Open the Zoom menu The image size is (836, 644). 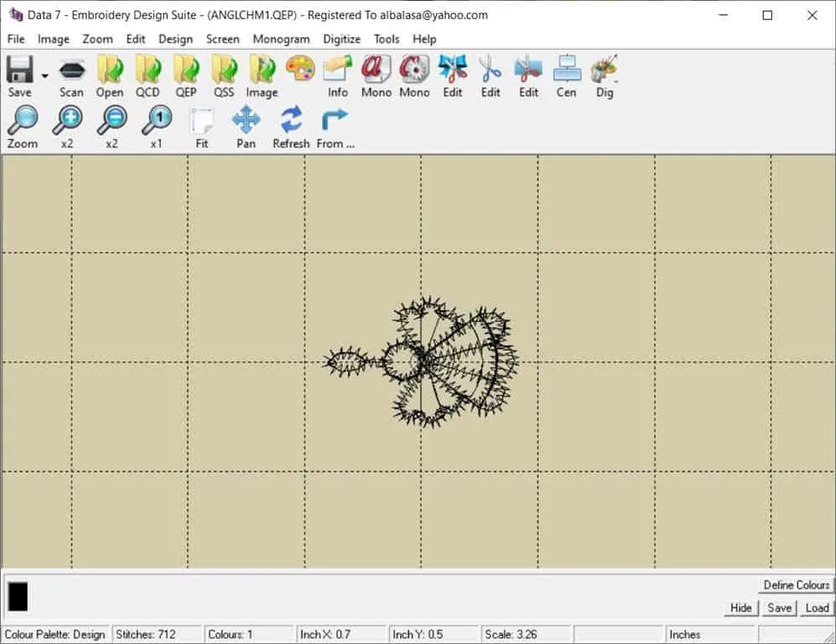click(x=97, y=39)
